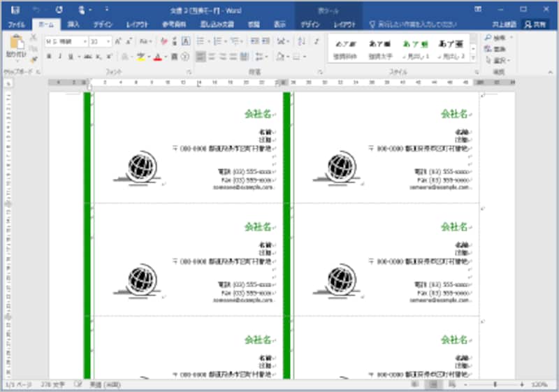Apply bullet list formatting
This screenshot has width=559, height=392.
[202, 41]
